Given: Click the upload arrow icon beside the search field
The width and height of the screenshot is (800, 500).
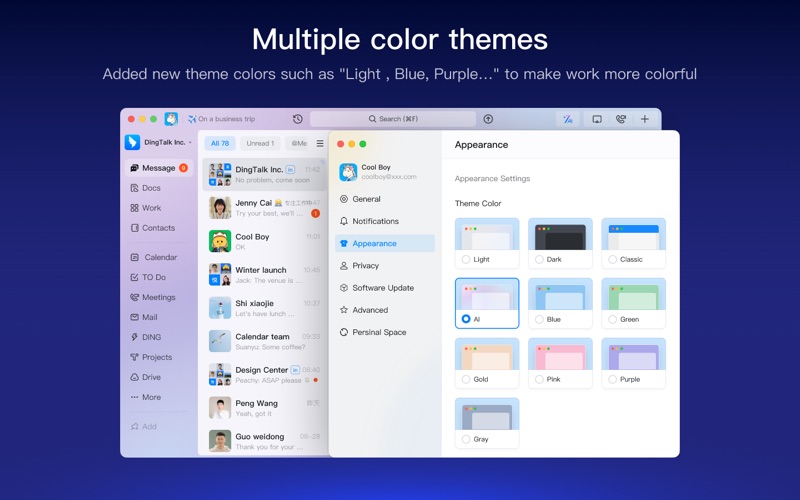Looking at the screenshot, I should click(x=488, y=119).
